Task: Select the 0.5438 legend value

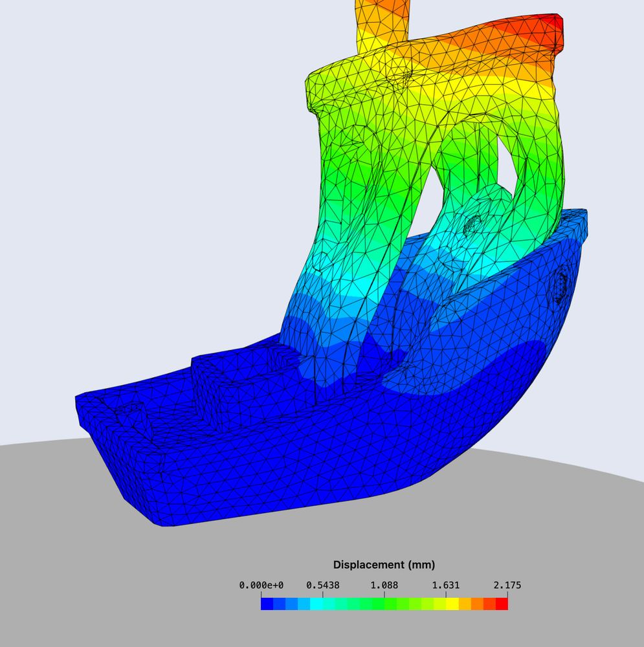Action: pos(323,585)
